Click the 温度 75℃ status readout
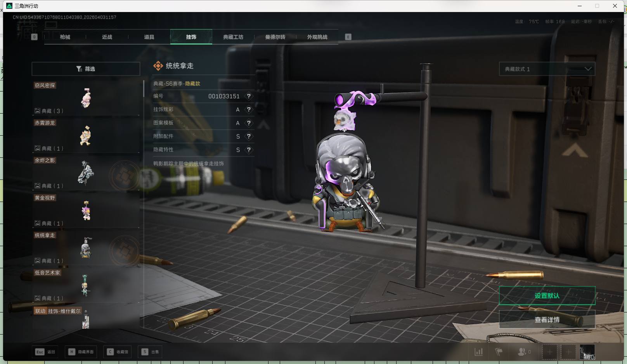The image size is (627, 364). tap(527, 22)
